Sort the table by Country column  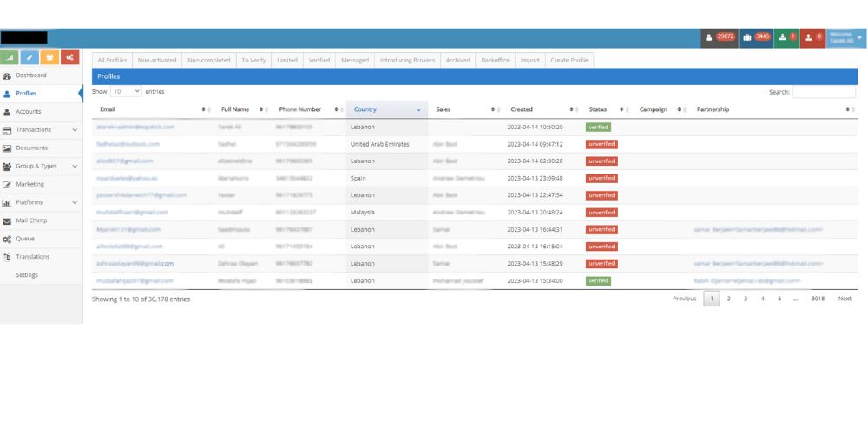pos(386,109)
